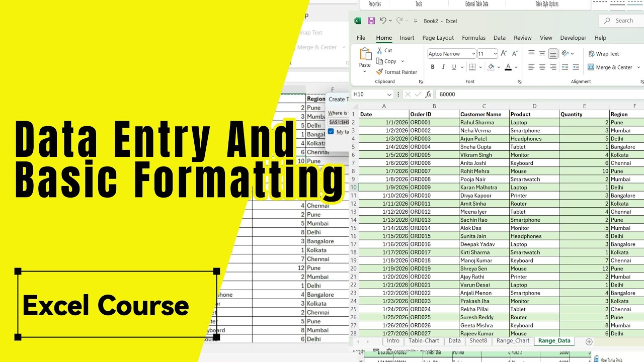The width and height of the screenshot is (644, 362).
Task: Toggle Wrap Text in front Excel window
Action: 603,54
